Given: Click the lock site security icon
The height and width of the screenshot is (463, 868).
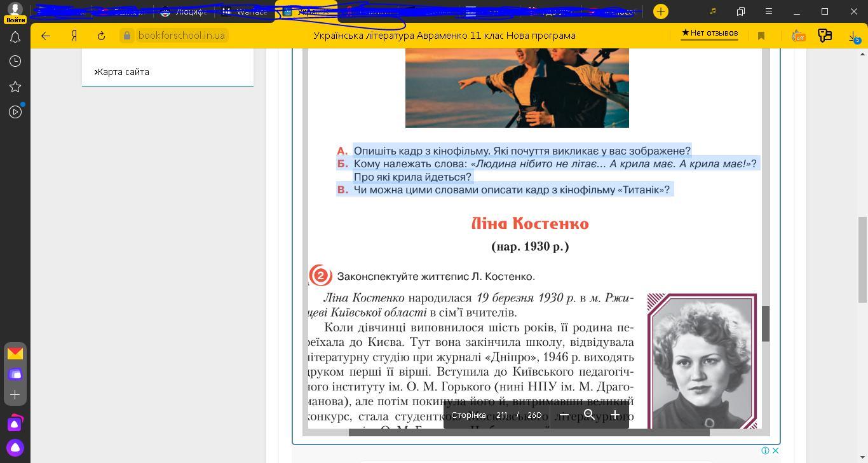Looking at the screenshot, I should 127,36.
